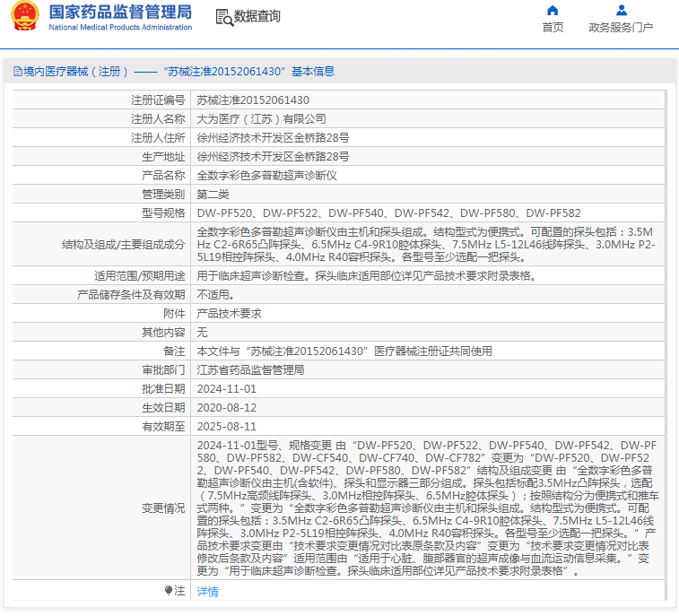Click the date 2024-11-01 in 批准日期 row

coord(226,389)
